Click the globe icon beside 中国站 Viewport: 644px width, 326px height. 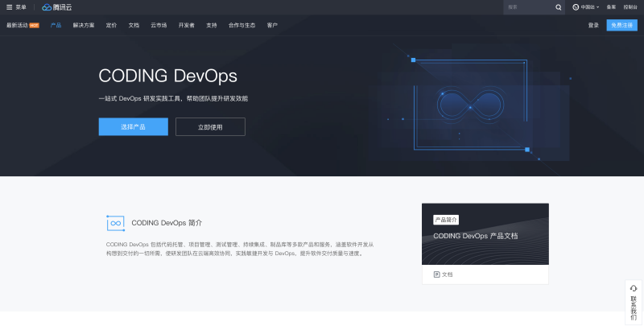[576, 7]
